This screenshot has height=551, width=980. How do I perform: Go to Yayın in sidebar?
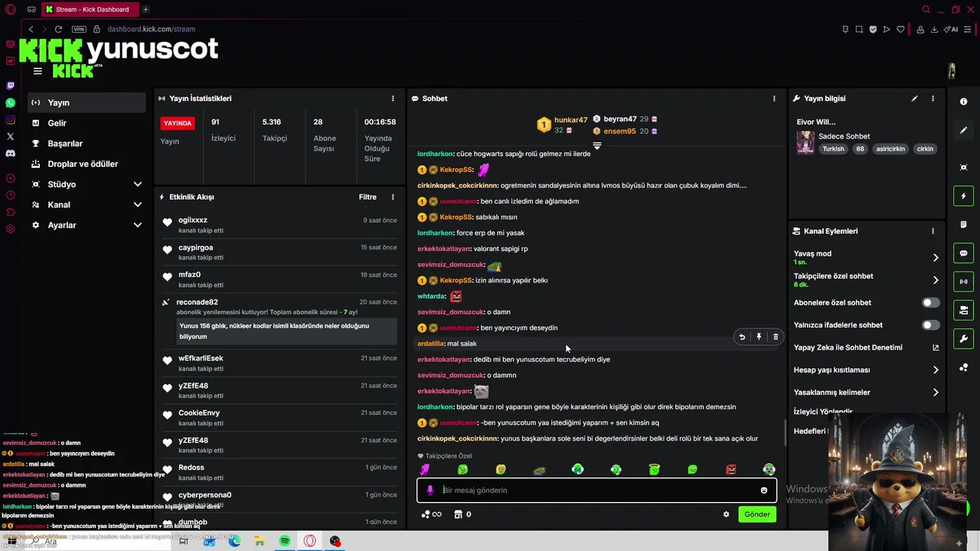[86, 103]
